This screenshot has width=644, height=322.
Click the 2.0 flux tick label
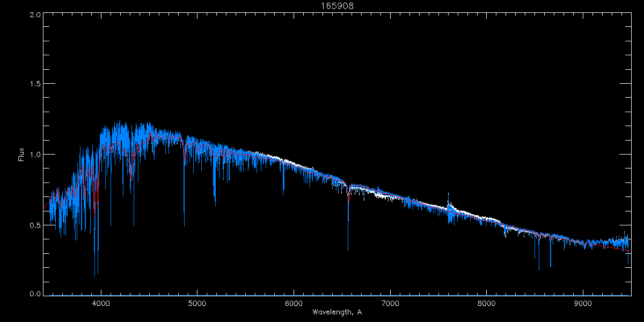pyautogui.click(x=34, y=14)
